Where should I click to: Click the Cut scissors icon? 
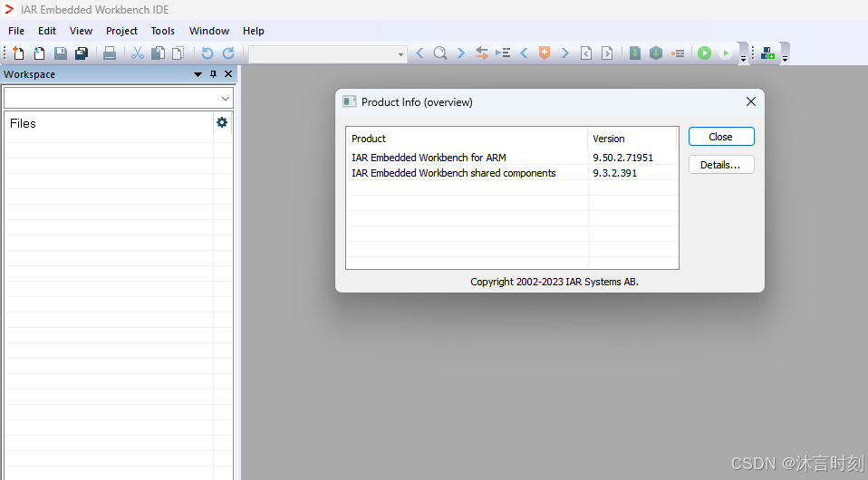click(138, 53)
